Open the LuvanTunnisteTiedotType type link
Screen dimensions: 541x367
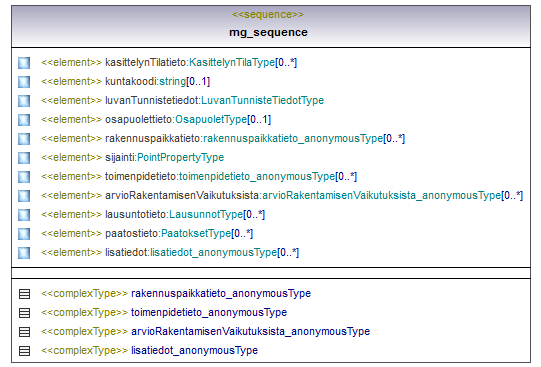click(x=263, y=100)
